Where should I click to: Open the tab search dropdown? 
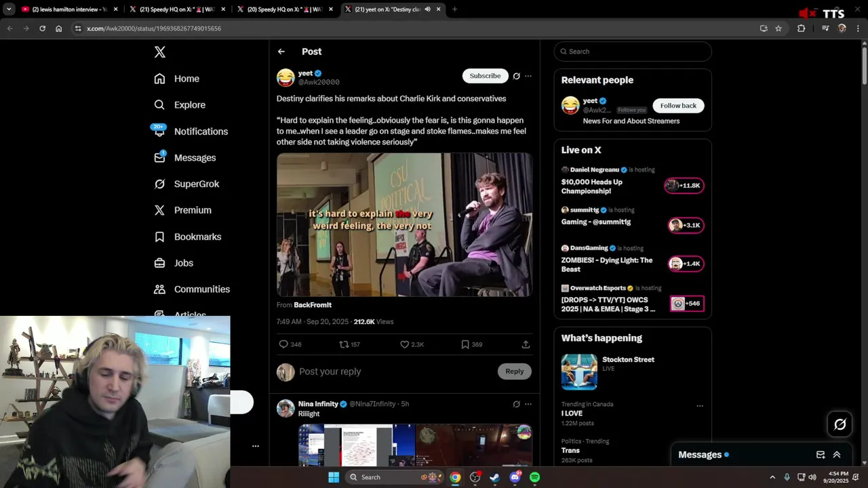coord(8,9)
